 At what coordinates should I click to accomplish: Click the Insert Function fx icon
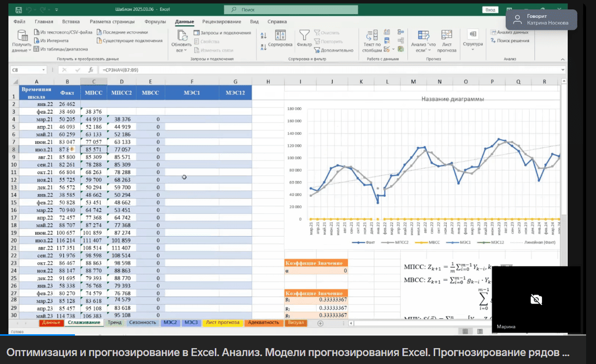90,70
